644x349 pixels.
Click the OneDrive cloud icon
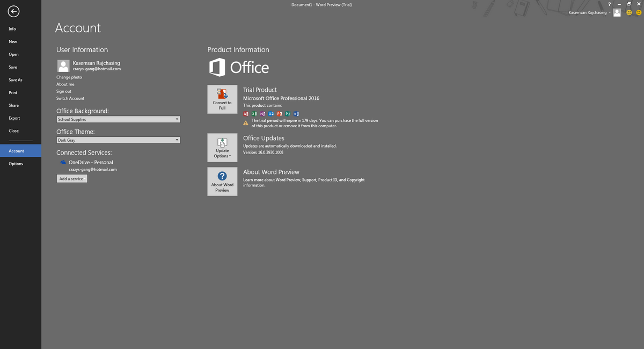(x=63, y=162)
